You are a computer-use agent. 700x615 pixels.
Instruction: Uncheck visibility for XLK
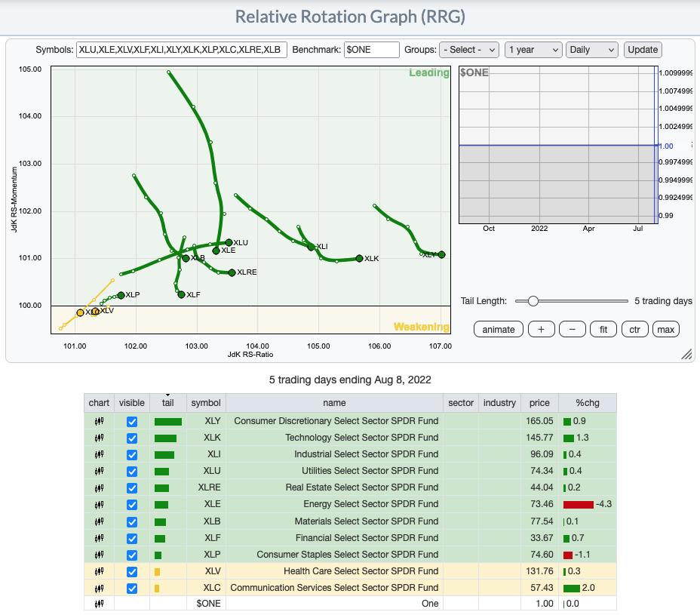(132, 438)
